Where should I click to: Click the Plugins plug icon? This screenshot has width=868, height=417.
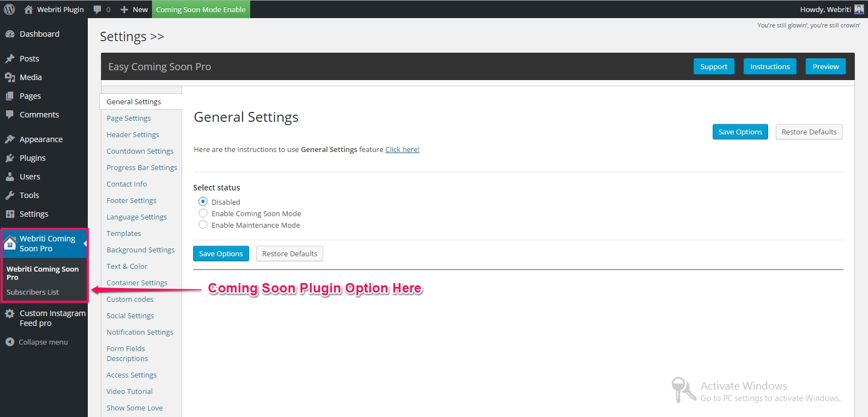click(x=10, y=158)
